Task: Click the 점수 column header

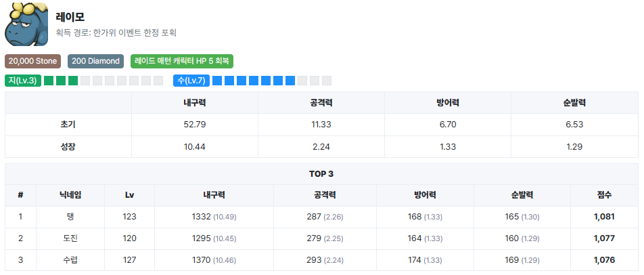Action: click(603, 194)
